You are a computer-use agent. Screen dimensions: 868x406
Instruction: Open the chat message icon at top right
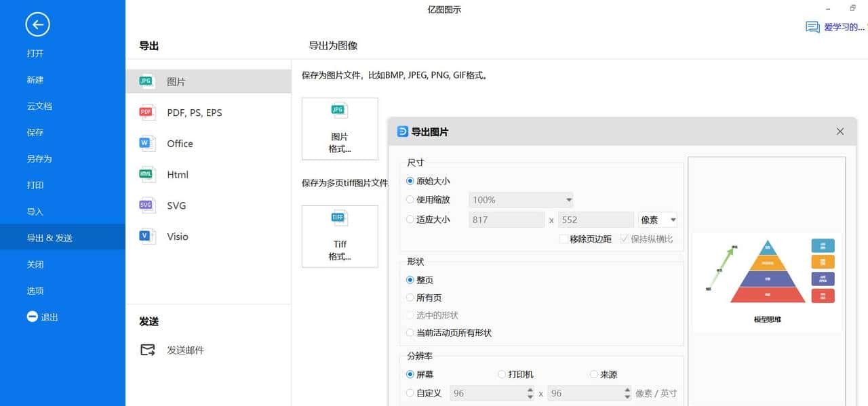[812, 26]
